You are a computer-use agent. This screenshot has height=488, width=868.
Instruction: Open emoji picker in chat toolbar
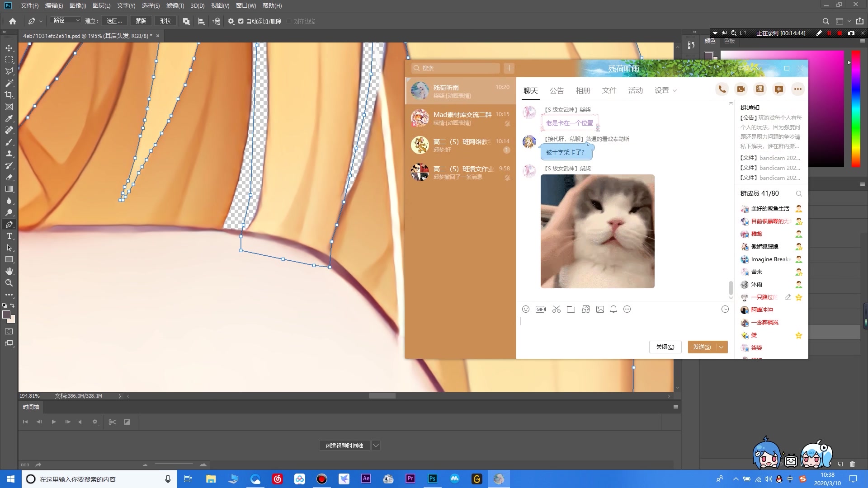[526, 309]
